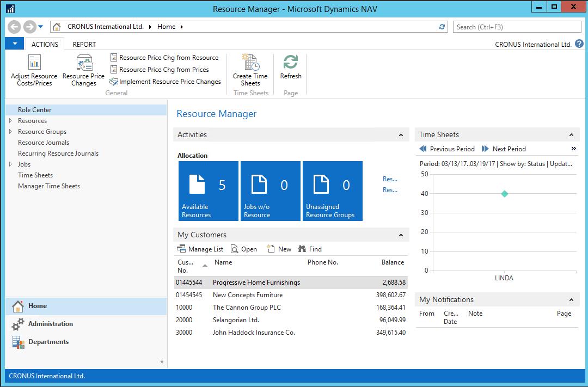Refresh the page using ribbon icon

click(291, 63)
